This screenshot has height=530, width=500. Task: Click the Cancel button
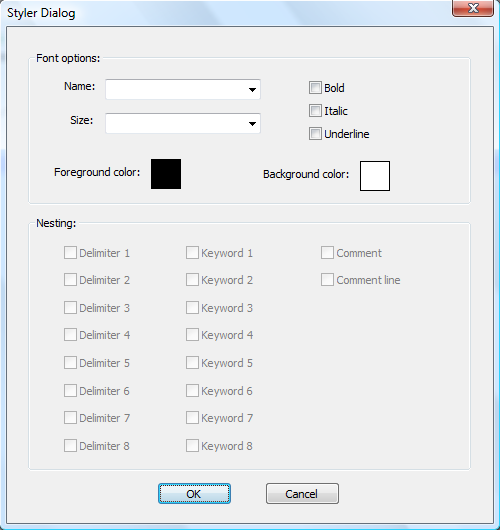click(302, 493)
